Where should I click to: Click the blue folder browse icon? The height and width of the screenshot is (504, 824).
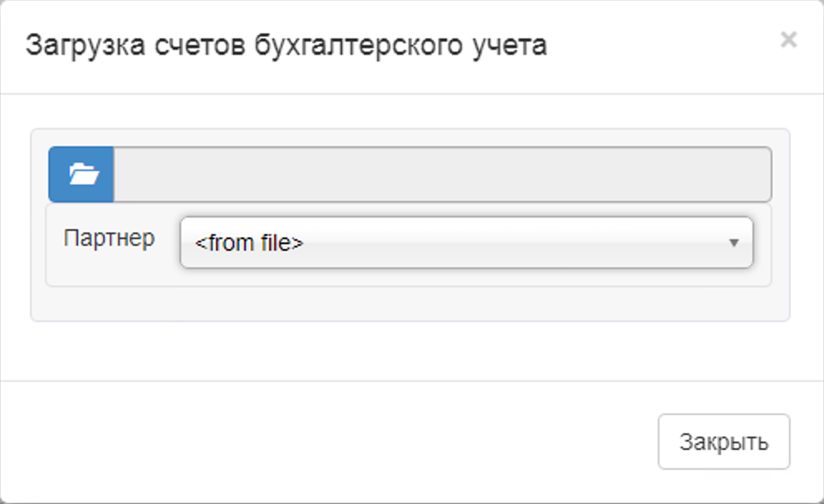81,174
